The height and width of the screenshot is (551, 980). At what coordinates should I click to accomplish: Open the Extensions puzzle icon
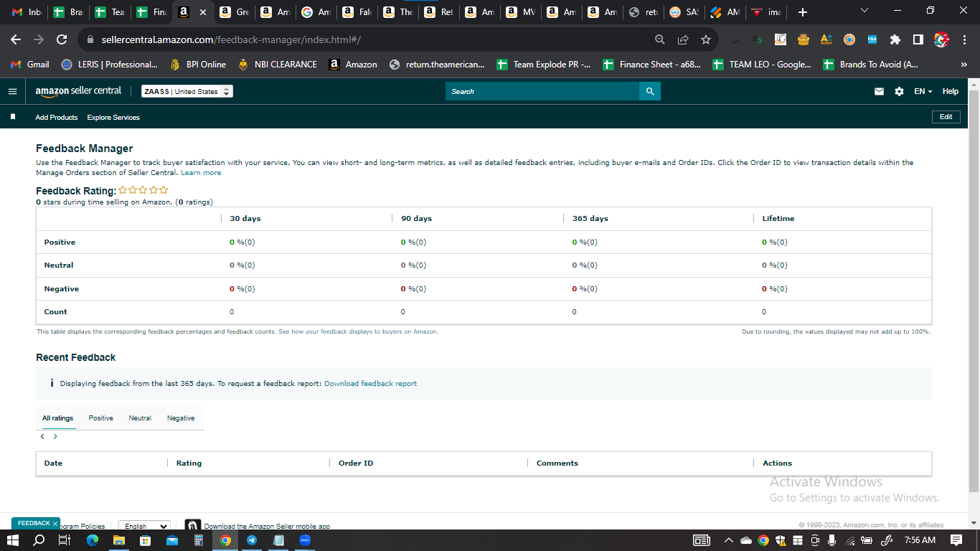coord(895,40)
